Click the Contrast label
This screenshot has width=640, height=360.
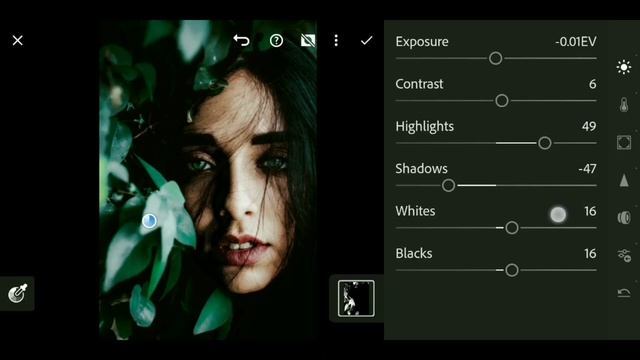[x=419, y=84]
